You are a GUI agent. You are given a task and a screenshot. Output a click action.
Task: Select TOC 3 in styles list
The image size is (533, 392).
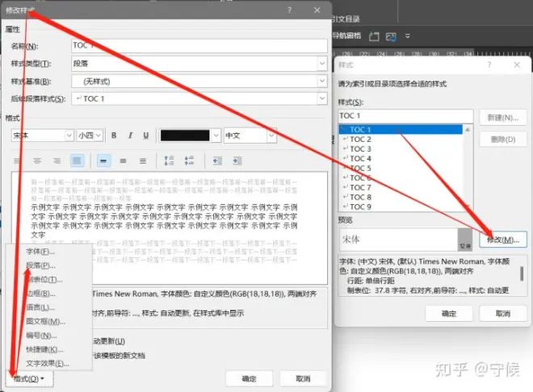click(x=401, y=149)
